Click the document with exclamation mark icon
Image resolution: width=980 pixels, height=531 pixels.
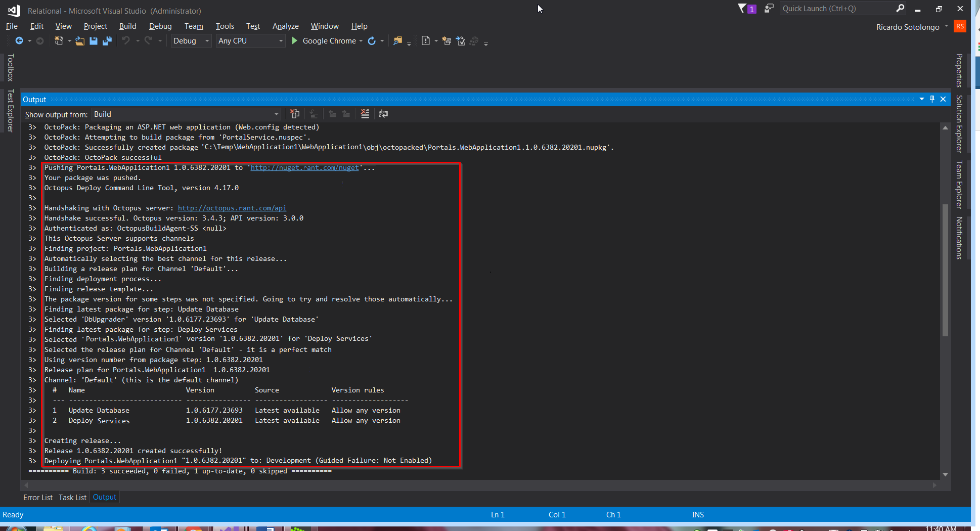426,41
